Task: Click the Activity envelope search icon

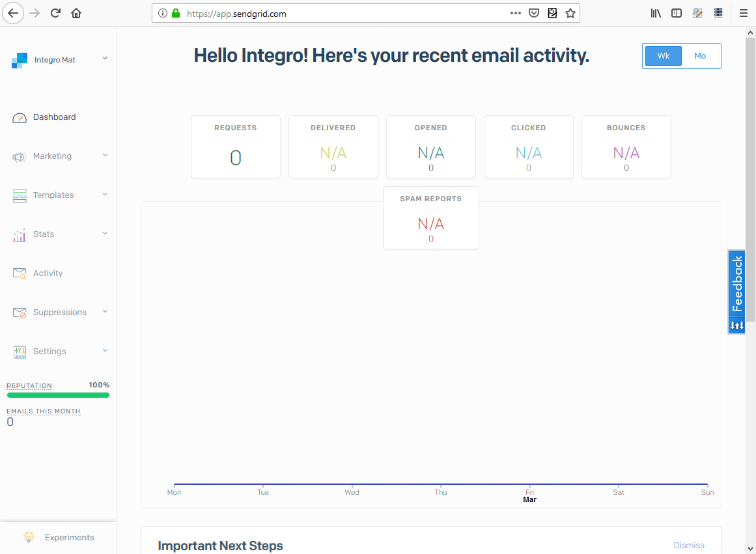Action: (x=20, y=273)
